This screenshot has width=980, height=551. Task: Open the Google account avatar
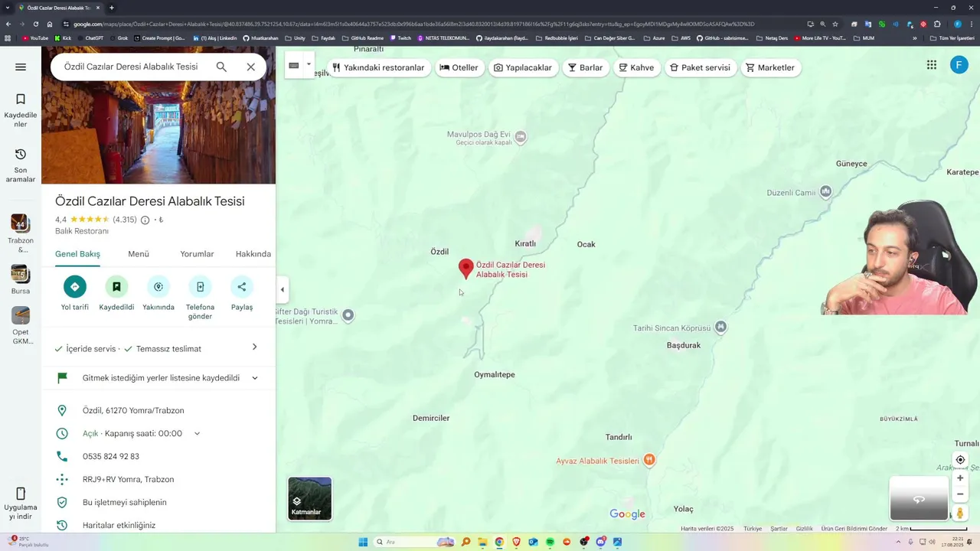[x=959, y=65]
